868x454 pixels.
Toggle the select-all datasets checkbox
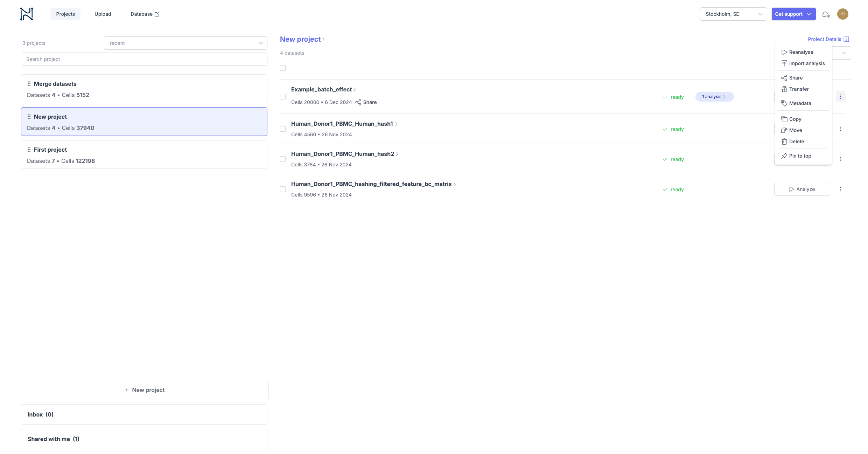point(283,68)
